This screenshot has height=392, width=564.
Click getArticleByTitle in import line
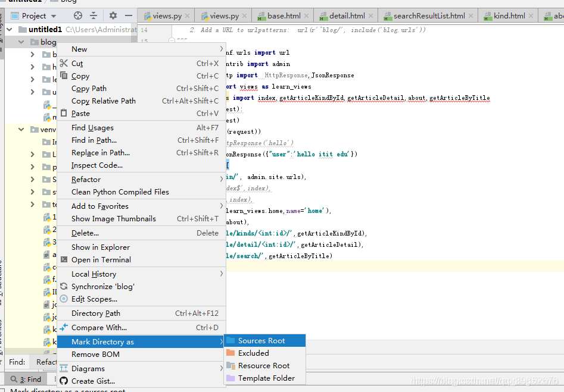coord(459,98)
